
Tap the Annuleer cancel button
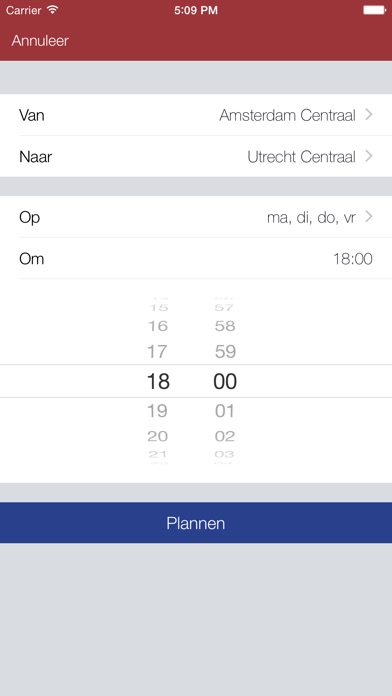coord(40,41)
